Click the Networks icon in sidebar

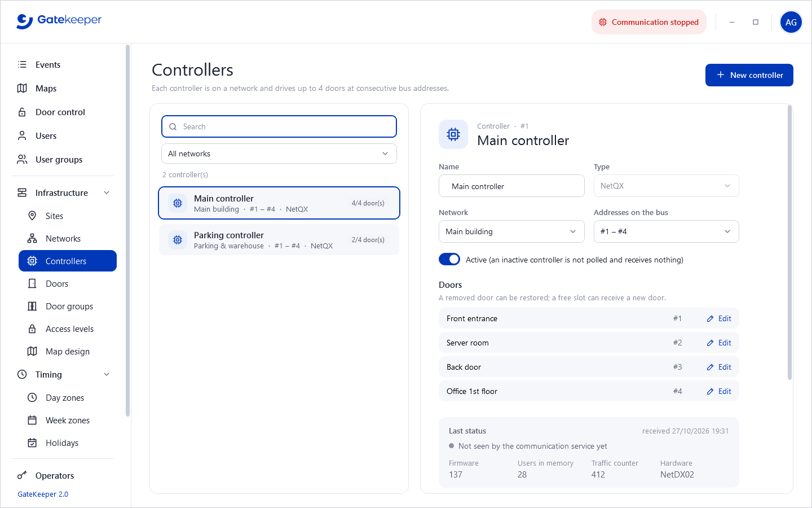(x=32, y=238)
